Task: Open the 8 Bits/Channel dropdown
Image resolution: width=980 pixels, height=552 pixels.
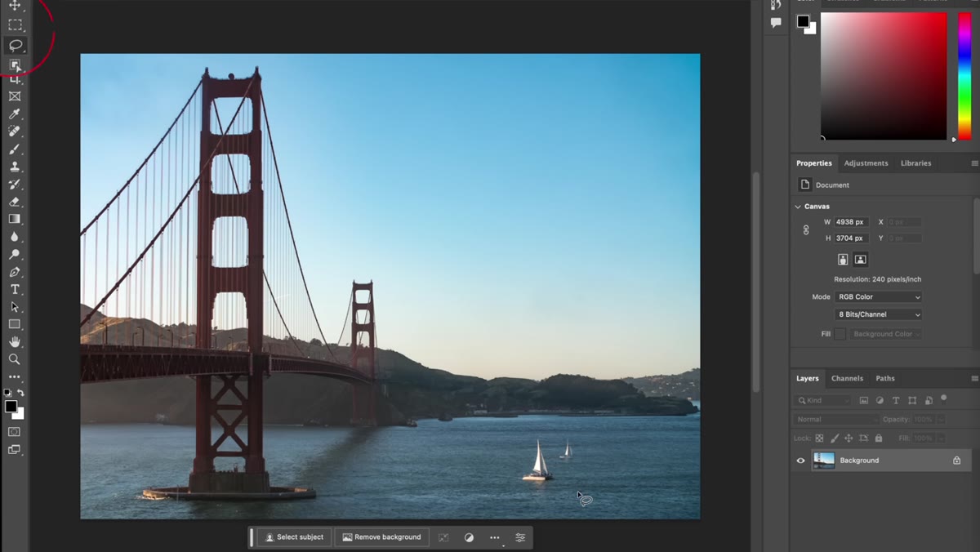Action: click(879, 314)
